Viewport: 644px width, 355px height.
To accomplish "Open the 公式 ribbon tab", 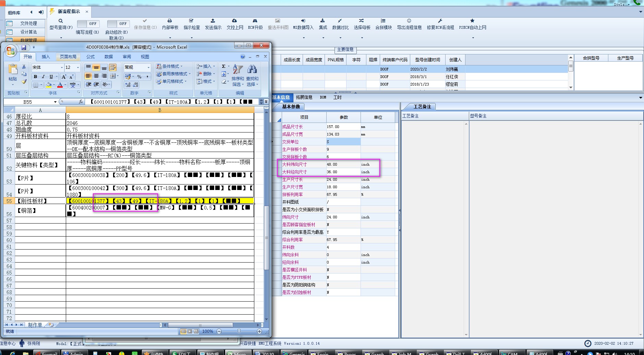I will click(x=90, y=57).
